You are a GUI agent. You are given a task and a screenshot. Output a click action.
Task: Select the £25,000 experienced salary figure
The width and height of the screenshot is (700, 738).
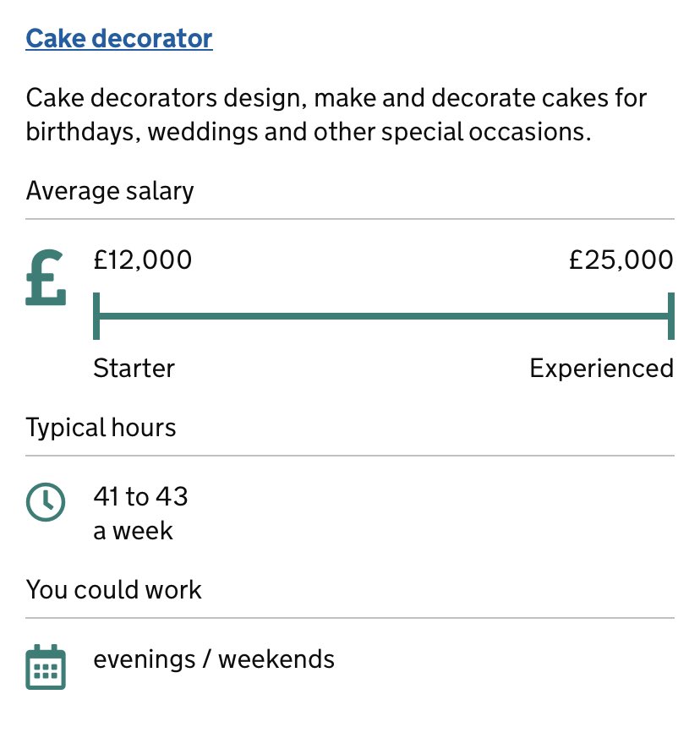pos(621,260)
